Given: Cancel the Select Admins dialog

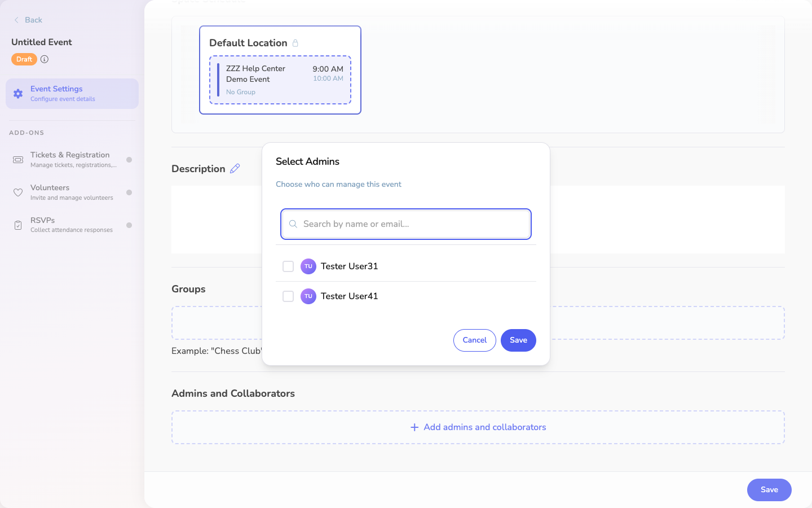Looking at the screenshot, I should tap(475, 340).
